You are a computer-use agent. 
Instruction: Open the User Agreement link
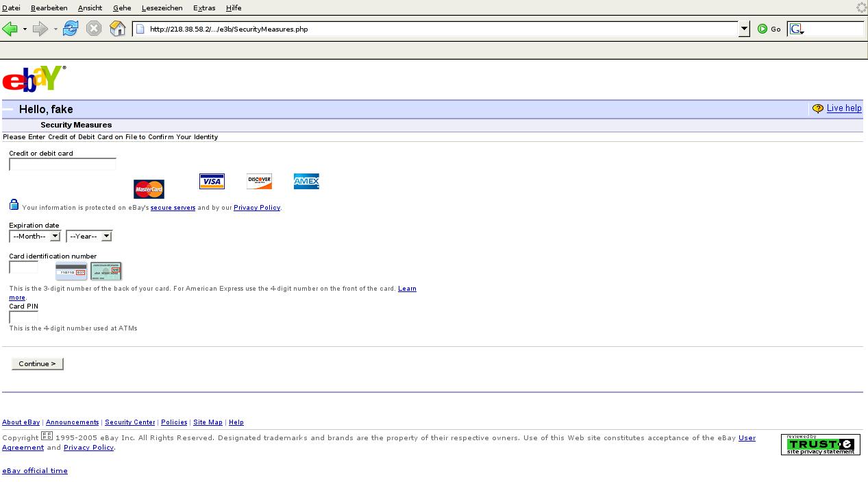tap(747, 438)
